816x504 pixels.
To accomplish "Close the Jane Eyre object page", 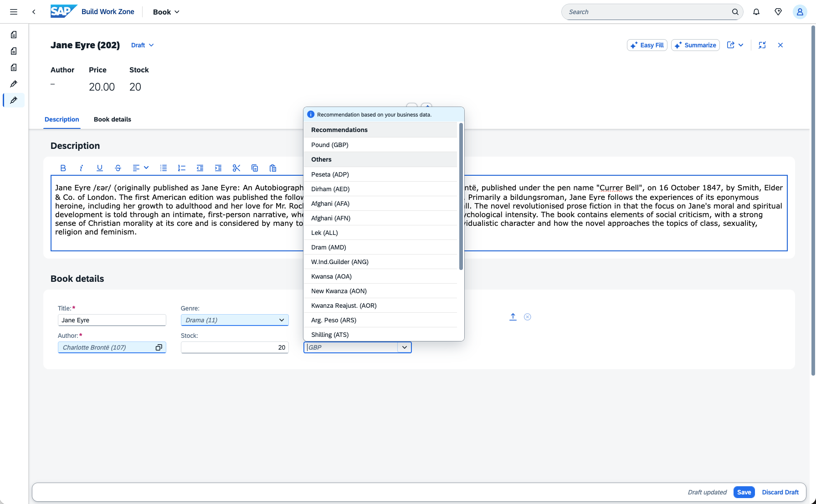I will pos(780,45).
